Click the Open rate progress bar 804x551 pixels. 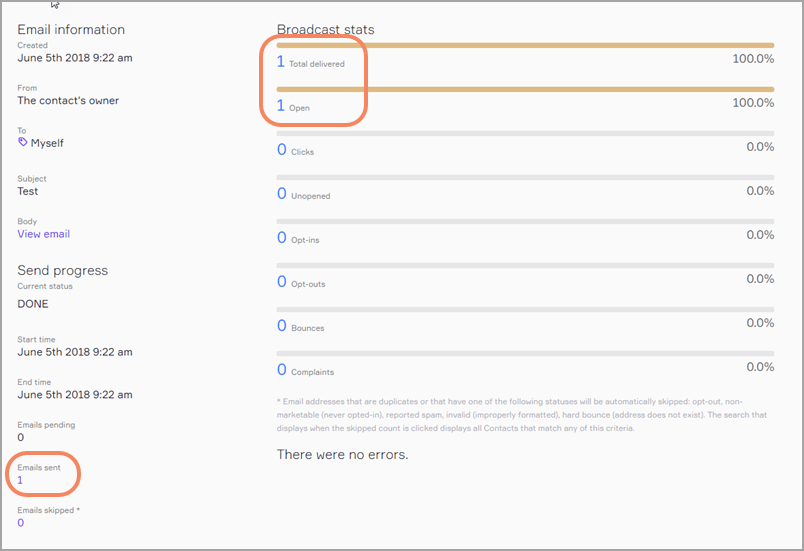click(525, 89)
